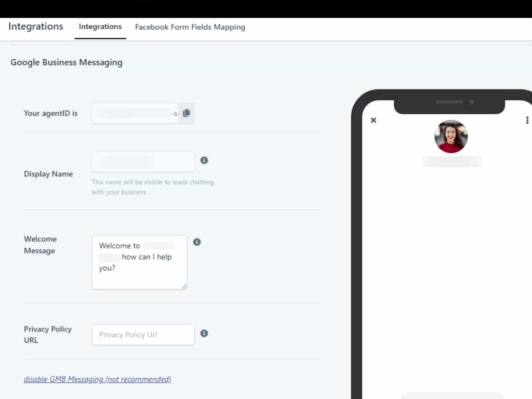Focus the Display Name input field
The image size is (532, 399).
tap(143, 162)
